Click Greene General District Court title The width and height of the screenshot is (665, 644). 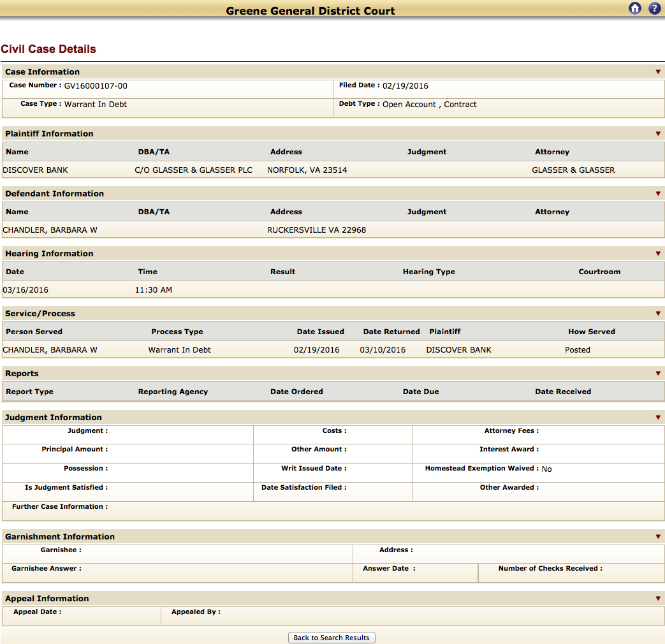tap(311, 11)
